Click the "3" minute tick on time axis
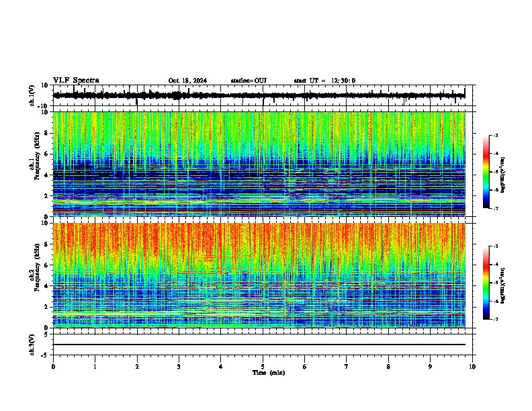Screen dimensions: 532x411 click(x=179, y=367)
